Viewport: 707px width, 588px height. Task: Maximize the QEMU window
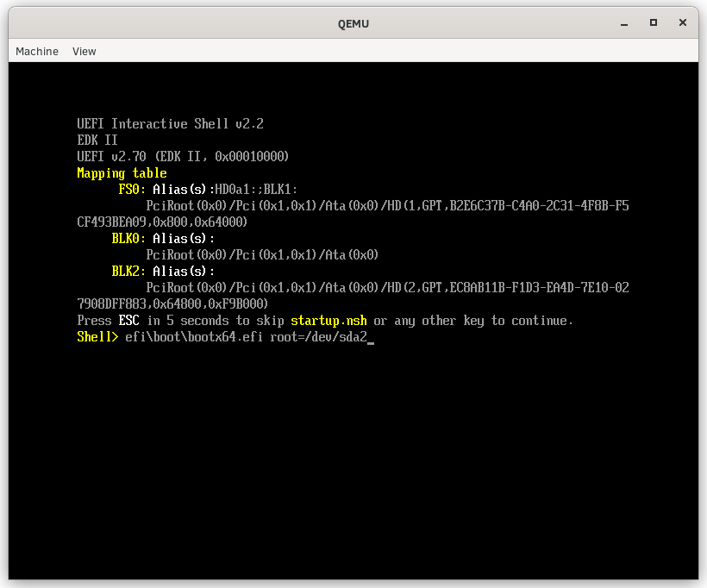coord(654,22)
